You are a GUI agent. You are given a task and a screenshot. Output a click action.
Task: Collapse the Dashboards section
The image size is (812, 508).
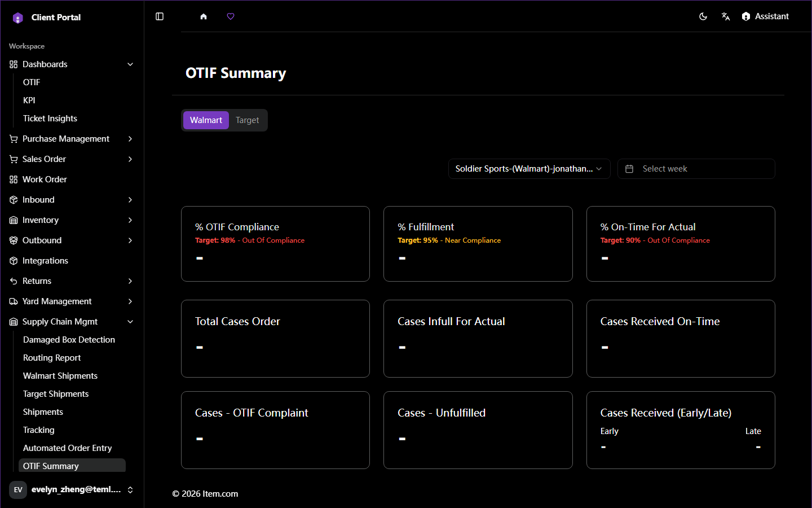point(72,64)
